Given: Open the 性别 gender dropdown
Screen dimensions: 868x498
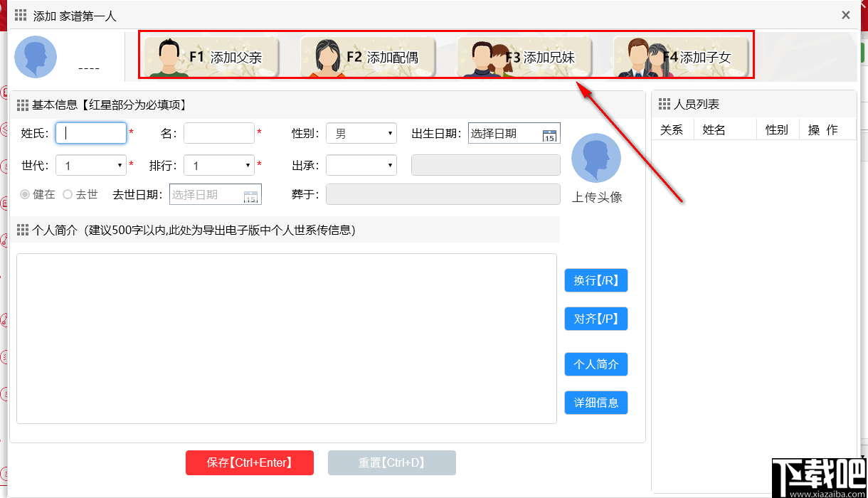Looking at the screenshot, I should click(x=361, y=133).
